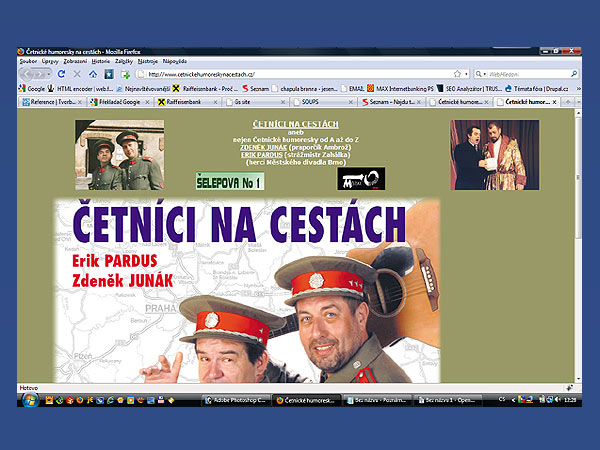Switch to the Překladač Google tab

tap(120, 102)
